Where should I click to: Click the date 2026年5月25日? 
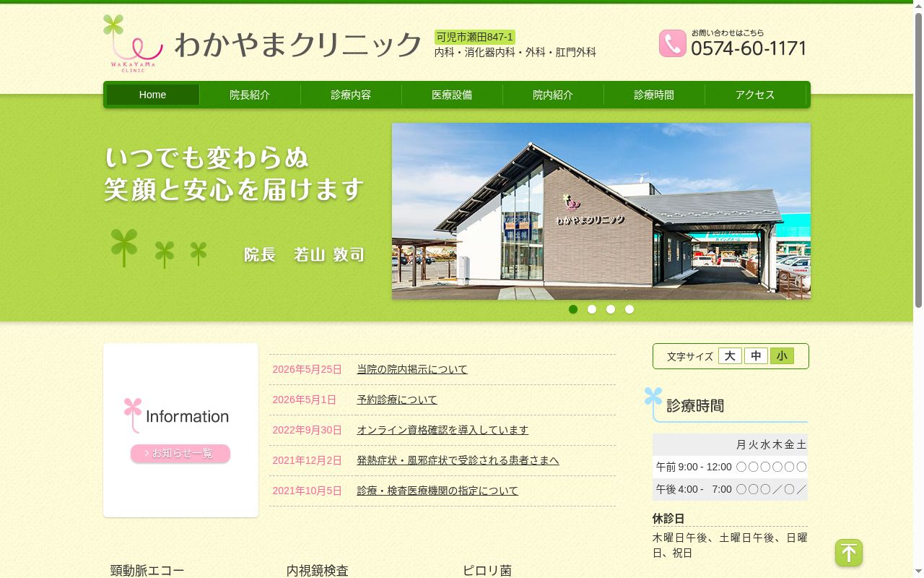coord(307,369)
